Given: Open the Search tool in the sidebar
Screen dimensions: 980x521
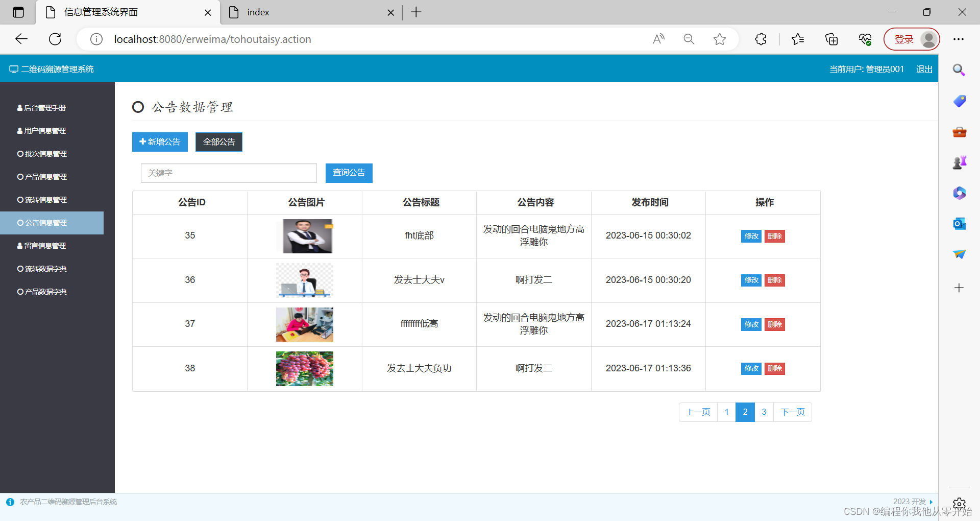Looking at the screenshot, I should click(x=959, y=69).
